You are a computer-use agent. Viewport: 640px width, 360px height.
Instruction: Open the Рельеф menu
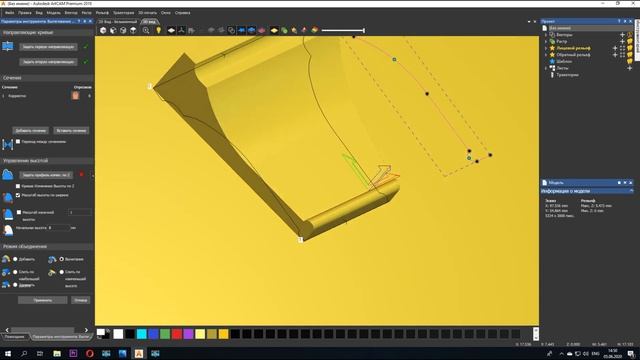coord(102,13)
